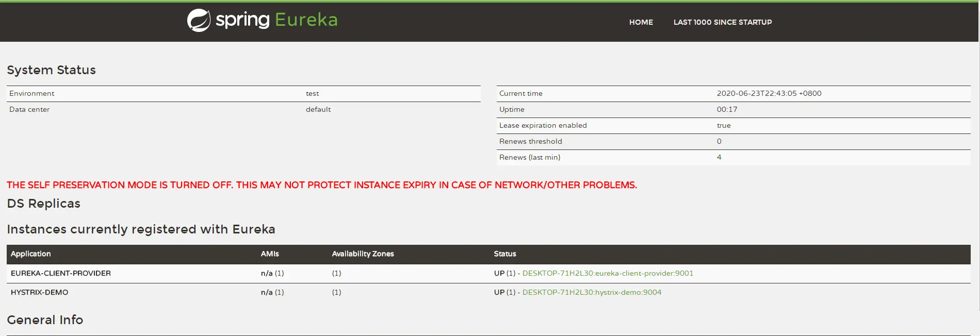Select the Lease expiration enabled label
980x336 pixels.
(543, 125)
